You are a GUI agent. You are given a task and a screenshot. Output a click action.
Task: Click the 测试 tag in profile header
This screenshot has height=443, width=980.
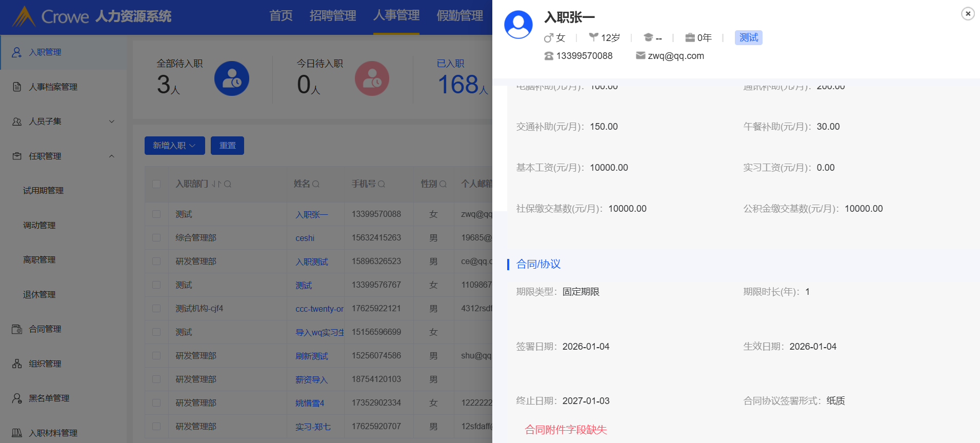(x=748, y=37)
